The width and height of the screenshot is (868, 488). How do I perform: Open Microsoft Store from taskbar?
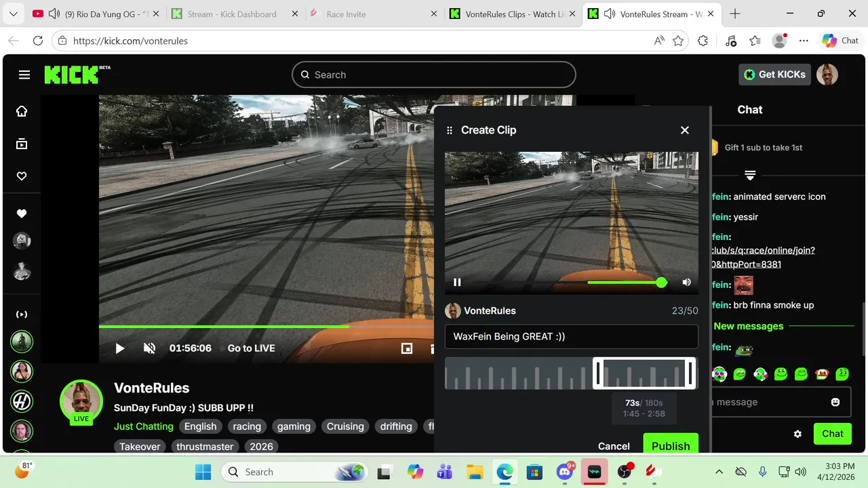tap(535, 472)
